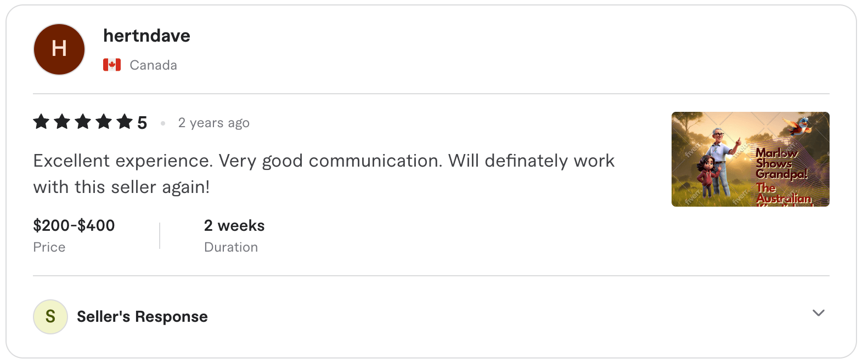
Task: Click the 2 weeks duration value
Action: click(234, 225)
